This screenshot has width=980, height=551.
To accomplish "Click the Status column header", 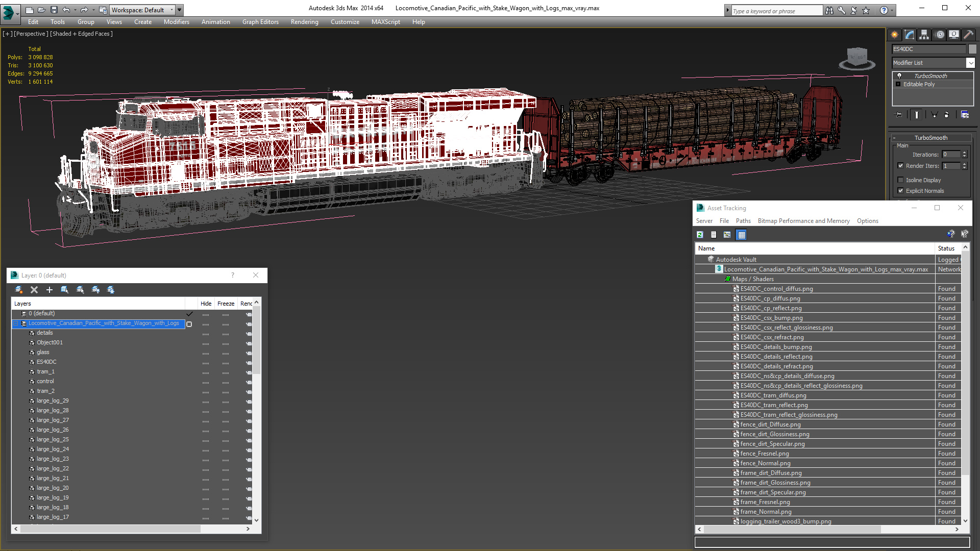I will 948,248.
